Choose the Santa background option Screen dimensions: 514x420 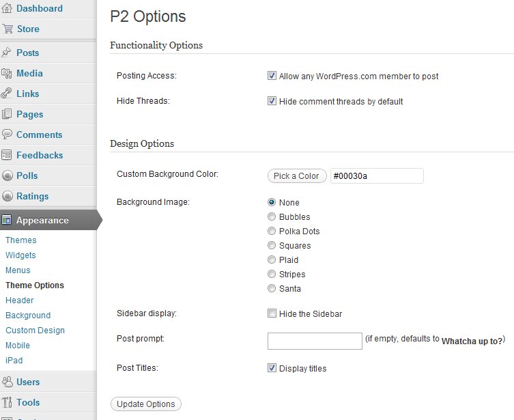272,289
